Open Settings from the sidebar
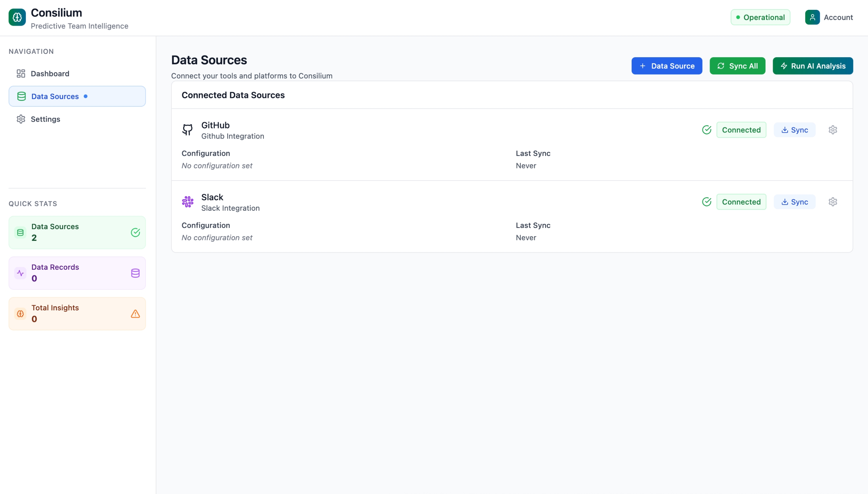Image resolution: width=868 pixels, height=494 pixels. pyautogui.click(x=45, y=119)
